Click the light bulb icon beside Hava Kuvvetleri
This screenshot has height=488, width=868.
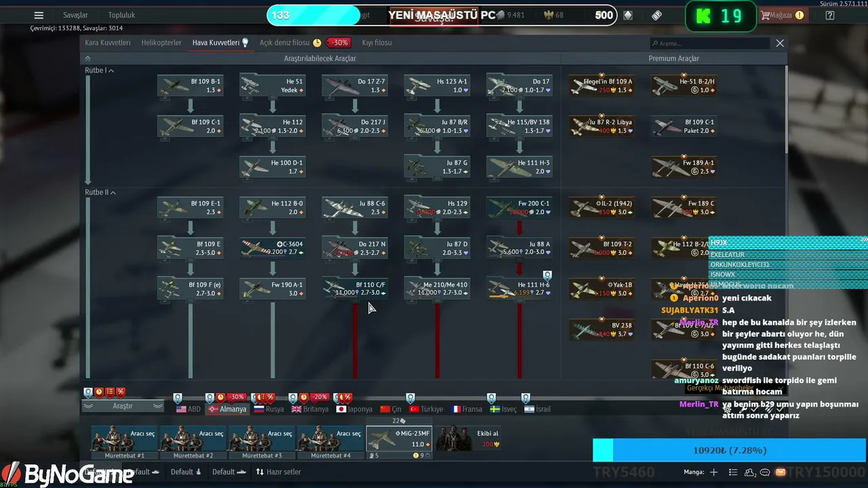pos(245,43)
